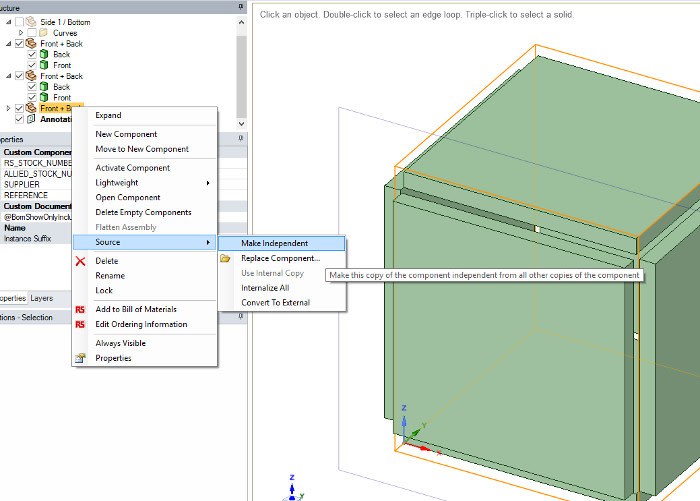The image size is (700, 501).
Task: Choose Convert To External
Action: point(282,302)
